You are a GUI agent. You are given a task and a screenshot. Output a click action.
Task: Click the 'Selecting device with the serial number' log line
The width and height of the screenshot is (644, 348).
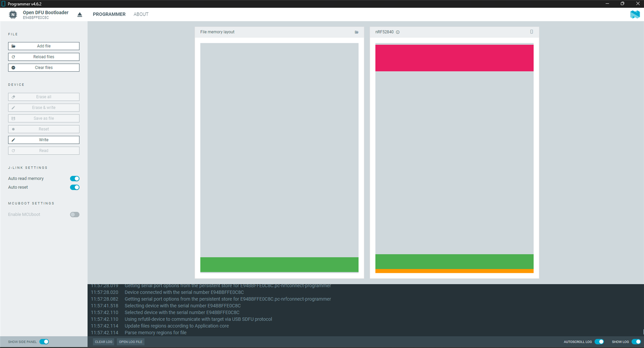point(183,306)
